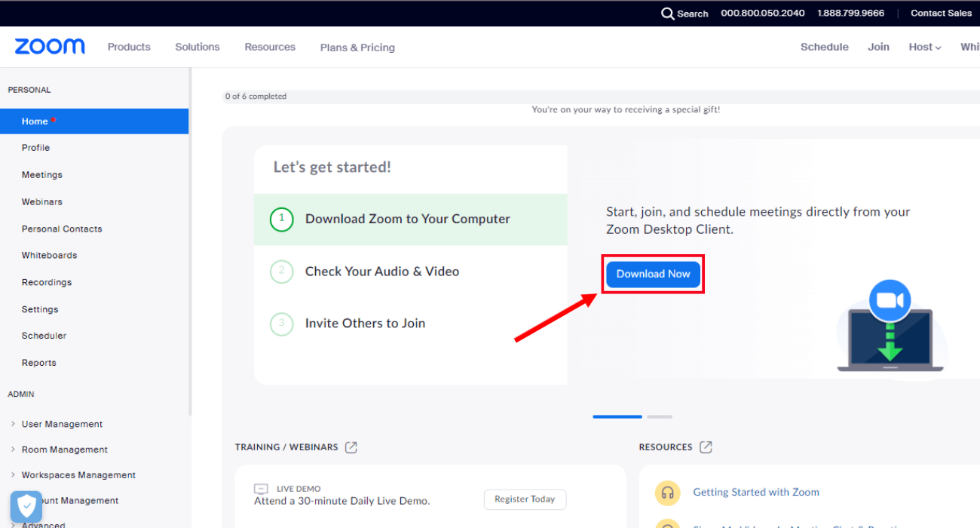Click the Search text in top bar
The height and width of the screenshot is (528, 980).
(x=693, y=14)
